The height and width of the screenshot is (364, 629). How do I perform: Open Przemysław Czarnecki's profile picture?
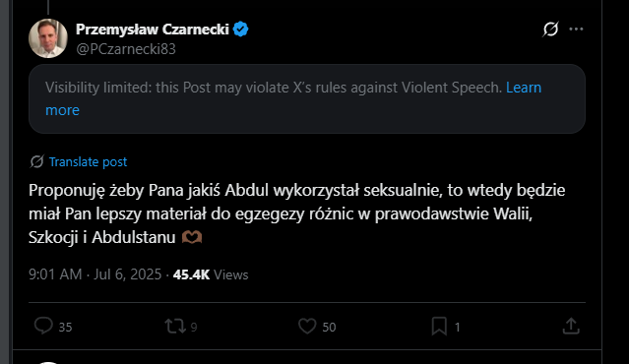click(x=47, y=38)
